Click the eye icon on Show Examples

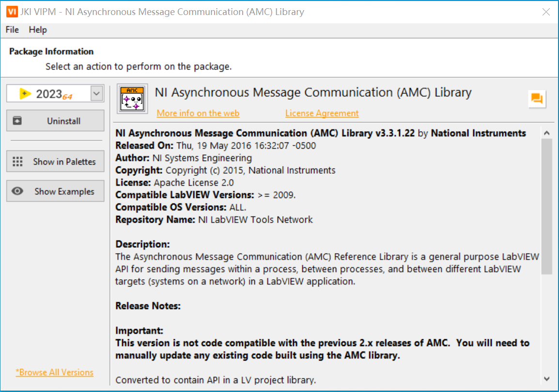[18, 191]
